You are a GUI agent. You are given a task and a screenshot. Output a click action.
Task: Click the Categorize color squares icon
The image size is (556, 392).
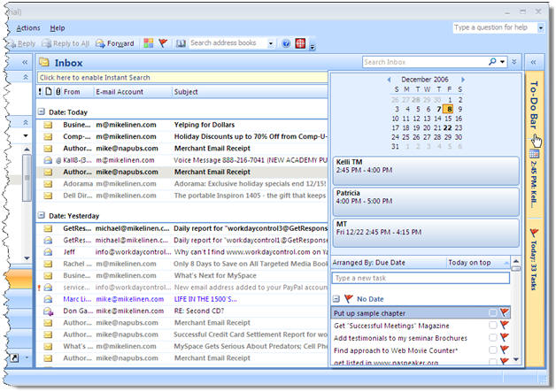click(148, 43)
